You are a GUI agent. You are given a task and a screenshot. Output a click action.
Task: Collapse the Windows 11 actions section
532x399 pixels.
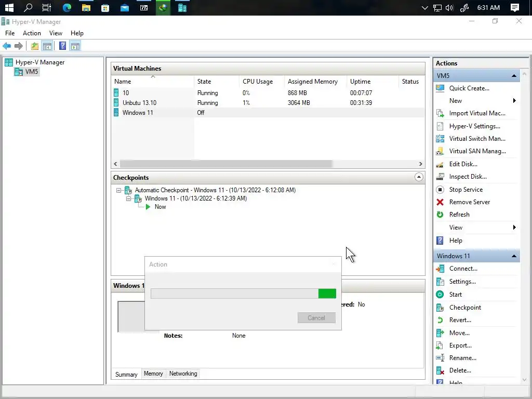(514, 256)
